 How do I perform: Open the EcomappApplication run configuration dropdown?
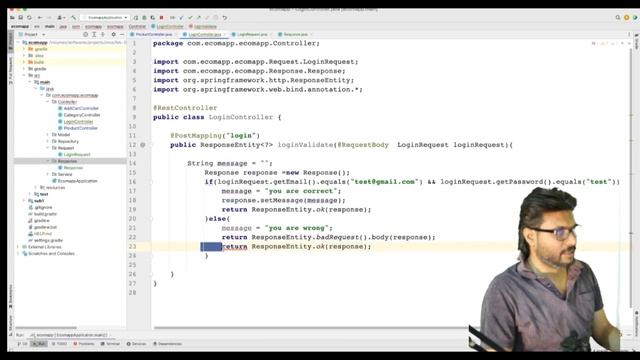[105, 18]
